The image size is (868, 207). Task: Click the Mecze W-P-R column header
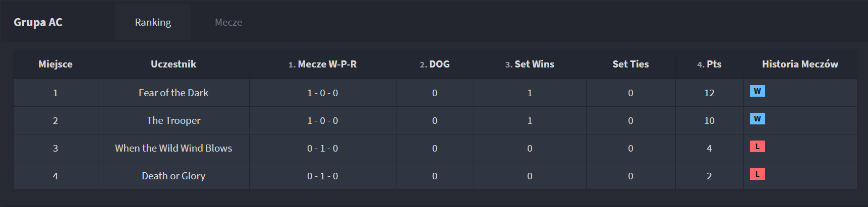[x=322, y=64]
